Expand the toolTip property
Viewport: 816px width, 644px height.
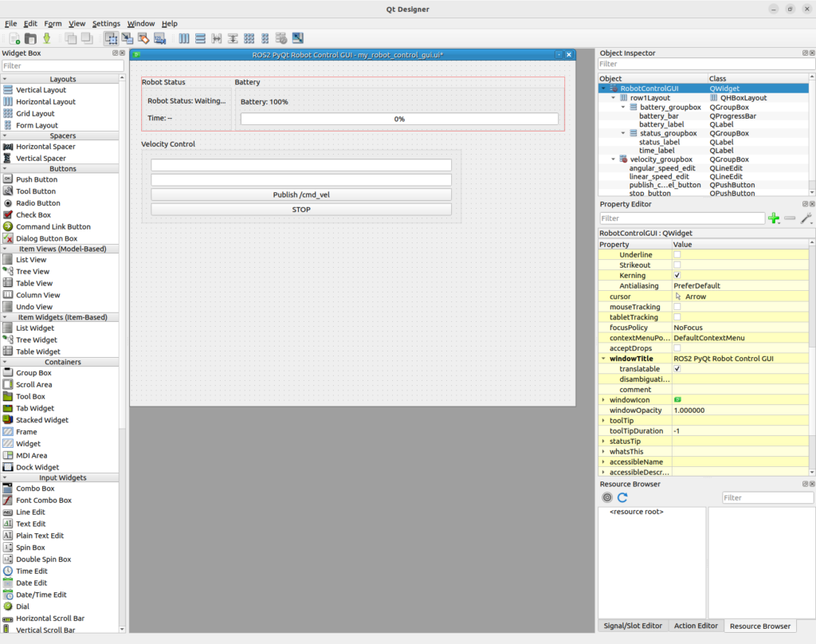(603, 421)
